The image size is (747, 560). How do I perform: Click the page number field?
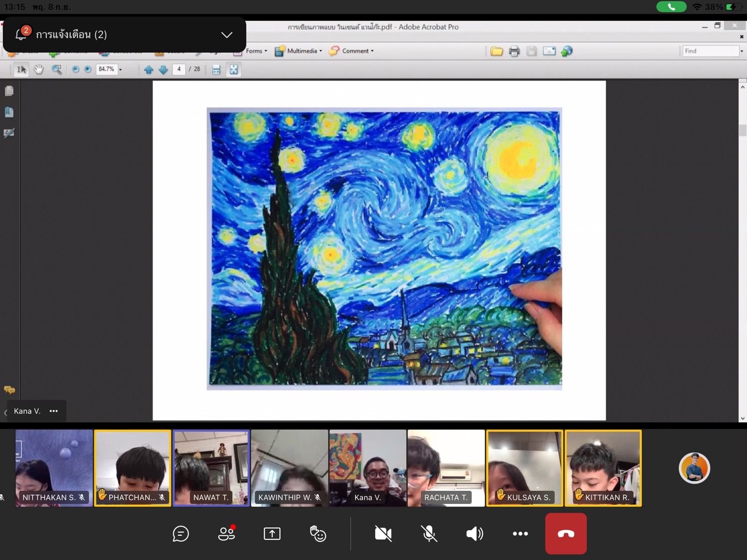[179, 69]
